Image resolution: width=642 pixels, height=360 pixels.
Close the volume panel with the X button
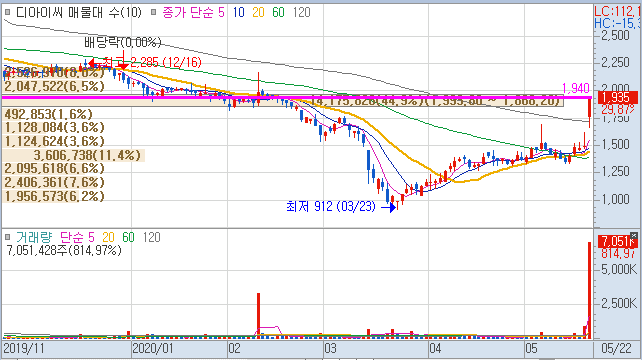point(634,235)
